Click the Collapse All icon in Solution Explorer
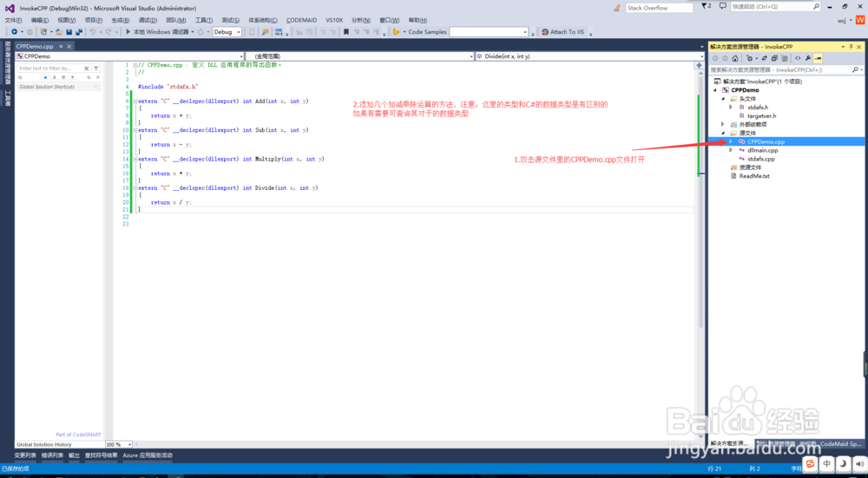The image size is (868, 478). (774, 58)
